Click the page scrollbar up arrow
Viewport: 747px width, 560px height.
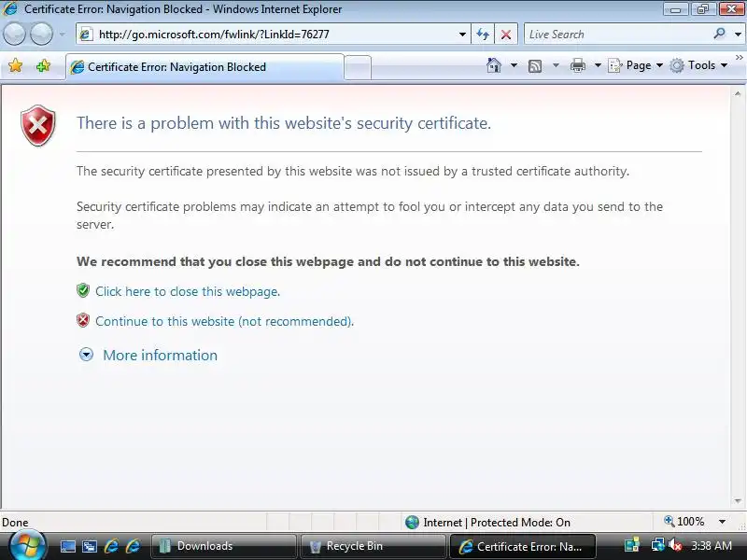pyautogui.click(x=738, y=94)
